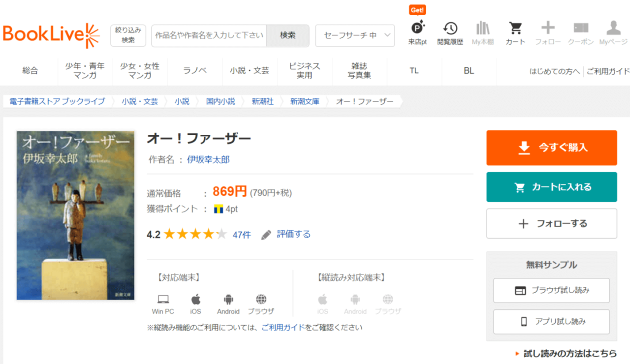This screenshot has width=630, height=364.
Task: Click the オー！ファーザー book cover
Action: click(76, 215)
